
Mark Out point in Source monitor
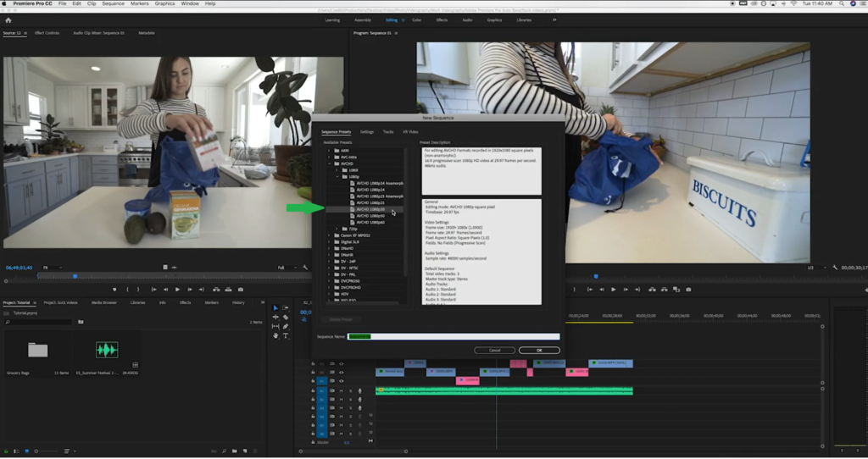tap(138, 290)
